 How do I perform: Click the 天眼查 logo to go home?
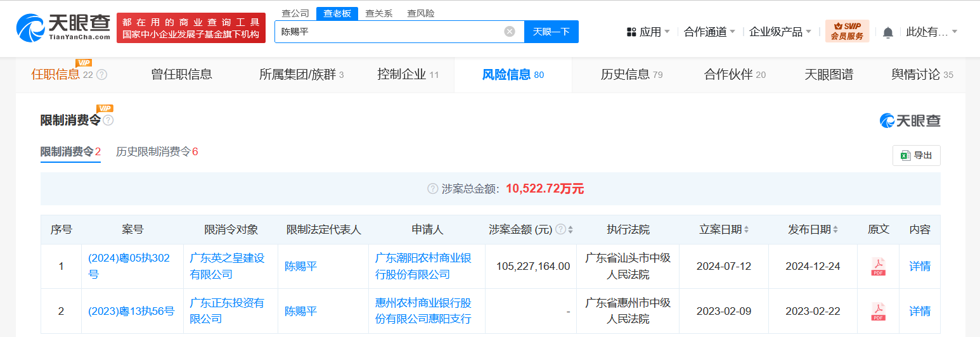tap(64, 28)
